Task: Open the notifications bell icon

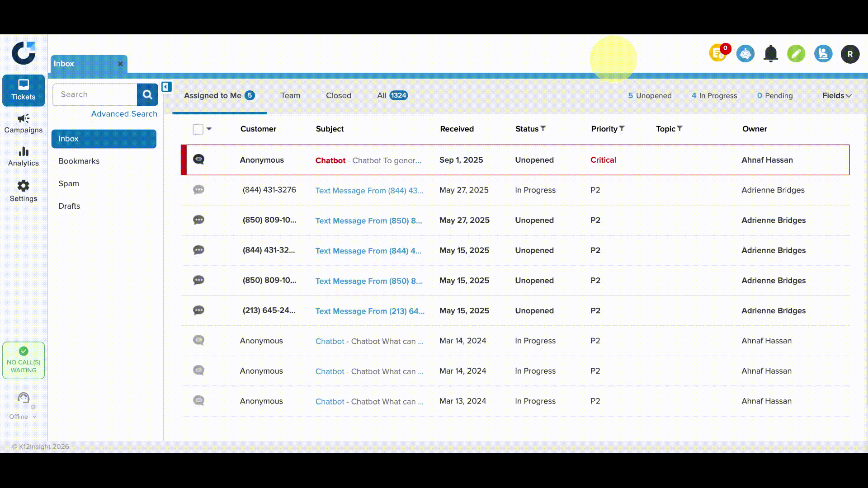Action: [x=770, y=54]
